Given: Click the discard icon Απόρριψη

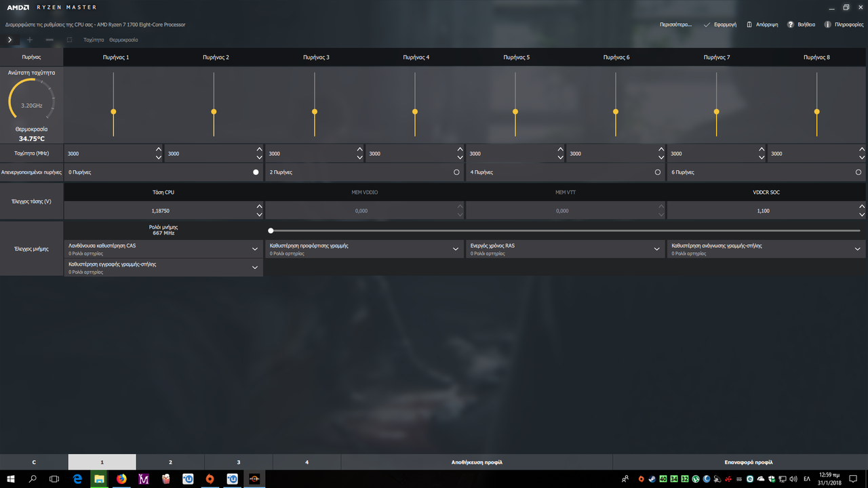Looking at the screenshot, I should pyautogui.click(x=749, y=24).
